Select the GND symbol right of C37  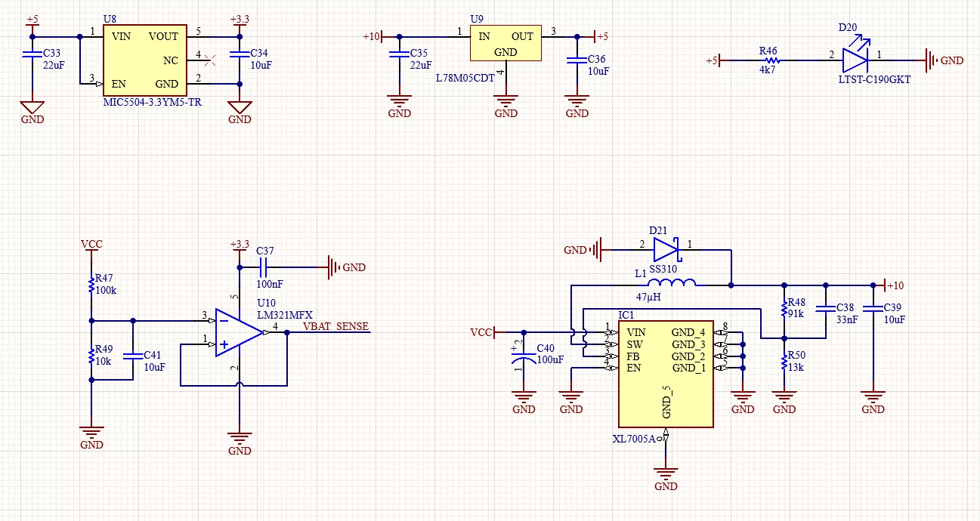click(x=347, y=267)
